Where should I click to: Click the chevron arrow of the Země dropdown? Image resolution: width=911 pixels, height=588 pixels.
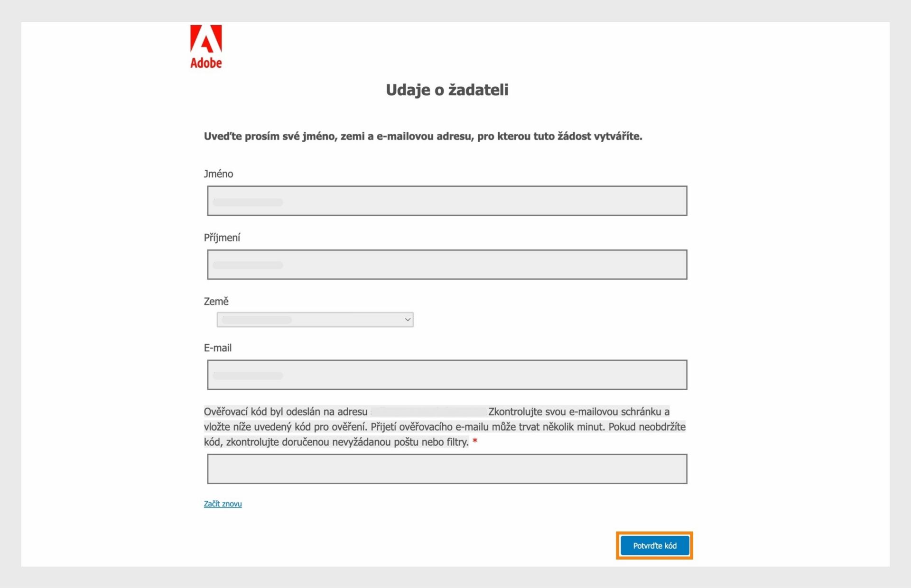[x=408, y=320]
